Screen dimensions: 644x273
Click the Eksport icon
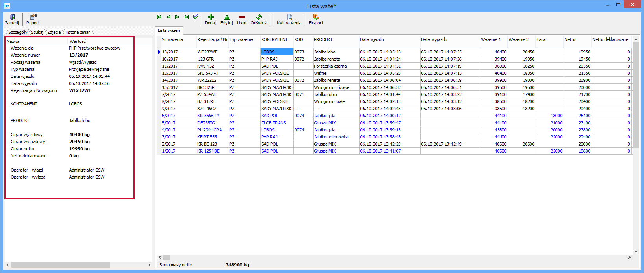click(x=316, y=17)
